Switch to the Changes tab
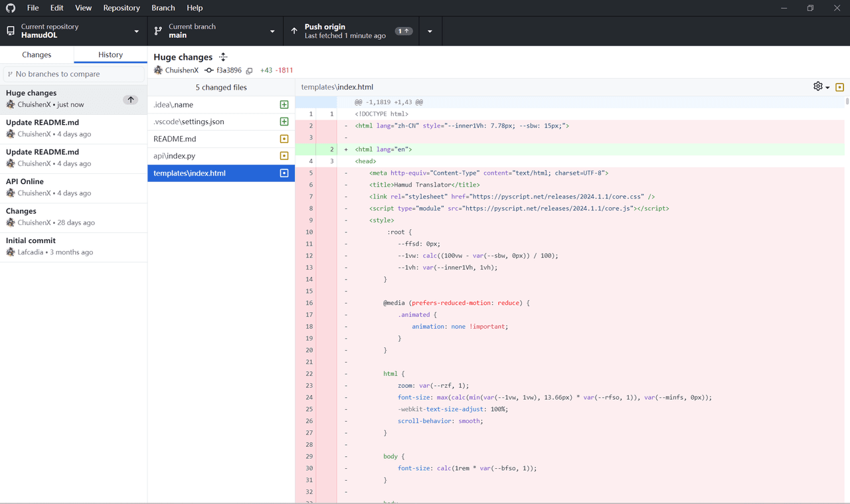850x504 pixels. (37, 55)
